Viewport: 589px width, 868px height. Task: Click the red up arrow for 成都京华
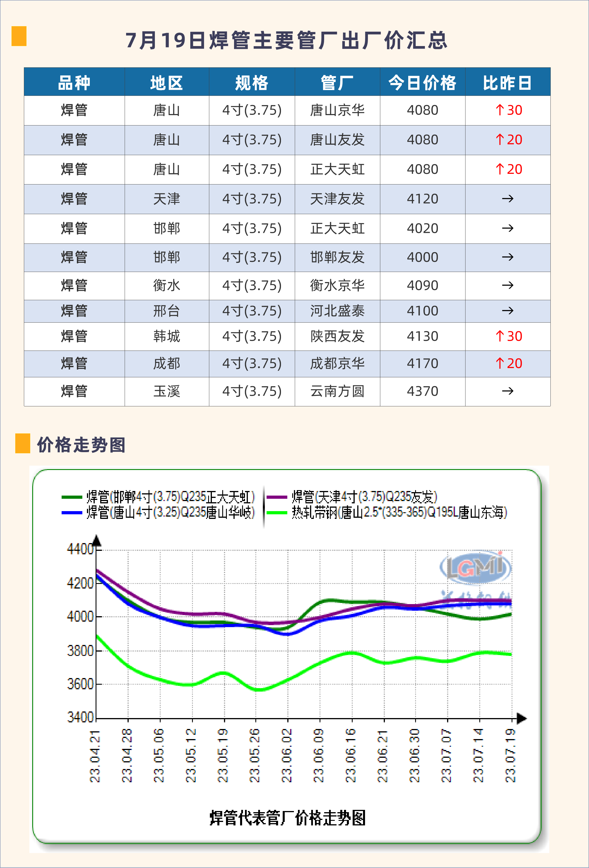499,363
